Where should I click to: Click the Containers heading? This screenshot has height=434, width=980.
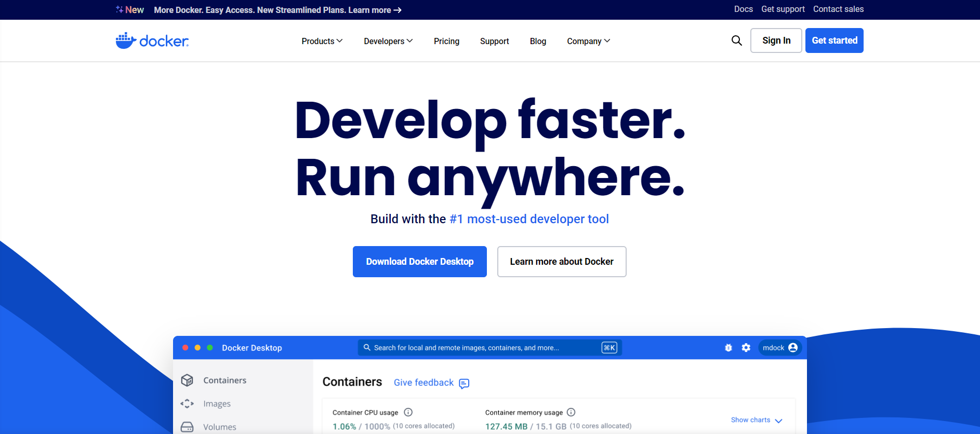[352, 382]
